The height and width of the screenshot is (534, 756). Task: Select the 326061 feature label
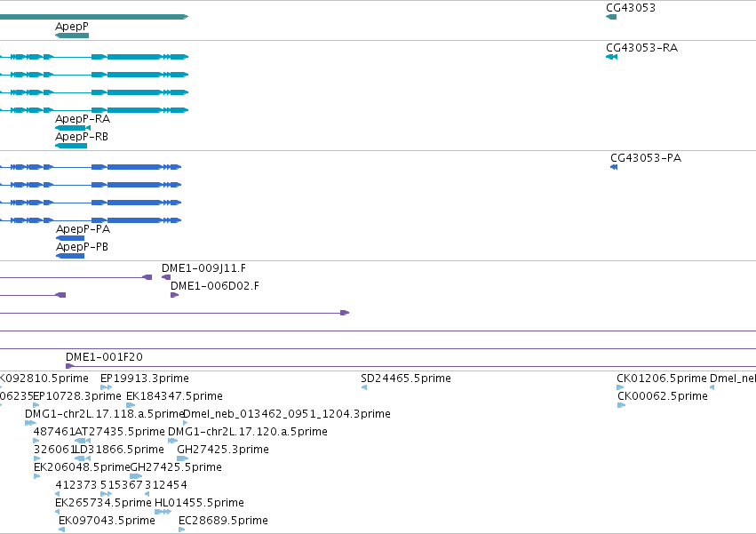click(x=55, y=450)
